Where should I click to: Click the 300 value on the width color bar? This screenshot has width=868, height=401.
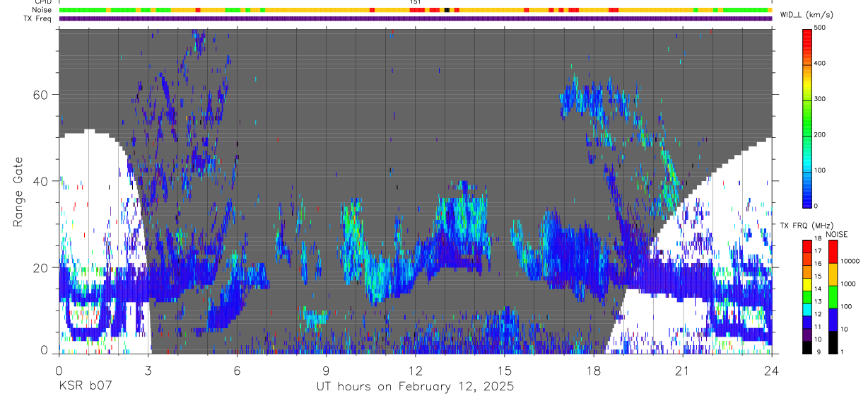pyautogui.click(x=820, y=99)
